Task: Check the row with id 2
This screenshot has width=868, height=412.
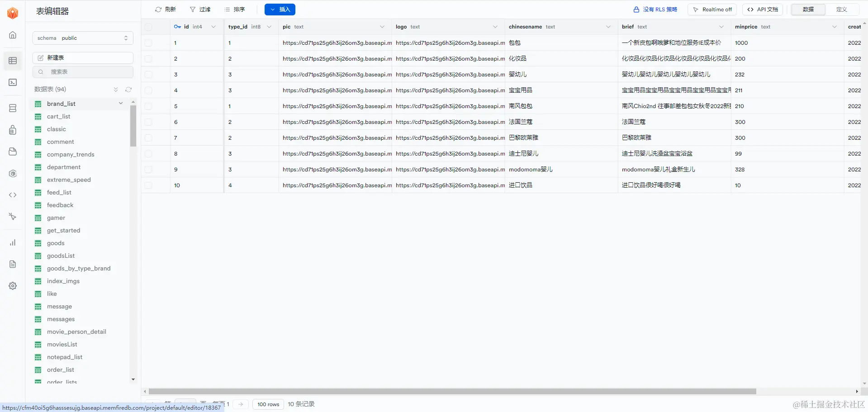Action: [148, 59]
